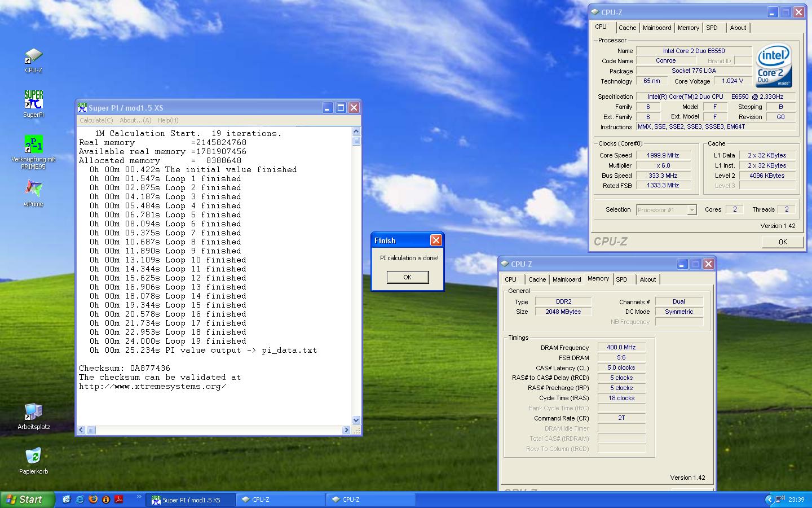Launch Firefox from quick launch

pyautogui.click(x=92, y=500)
